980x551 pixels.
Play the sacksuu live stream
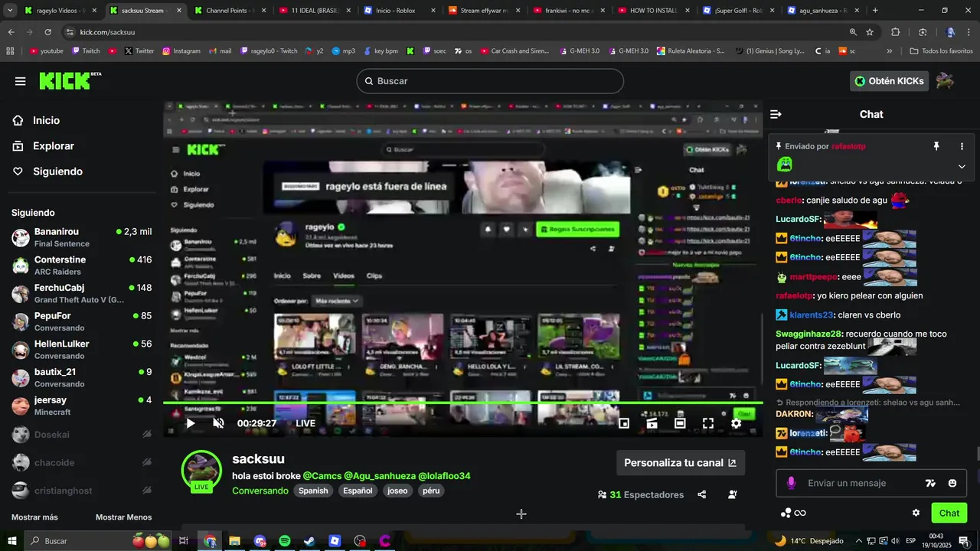tap(191, 423)
